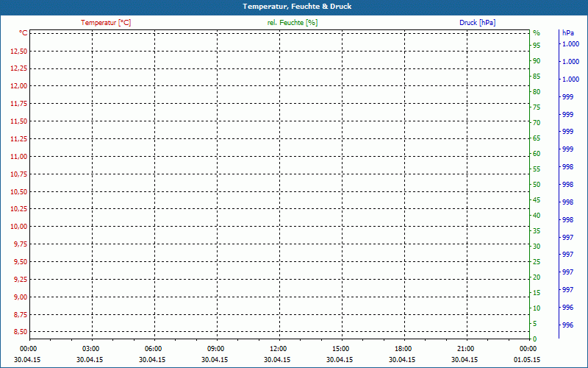This screenshot has height=368, width=588.
Task: Click the 01.05.15 date label
Action: 527,360
